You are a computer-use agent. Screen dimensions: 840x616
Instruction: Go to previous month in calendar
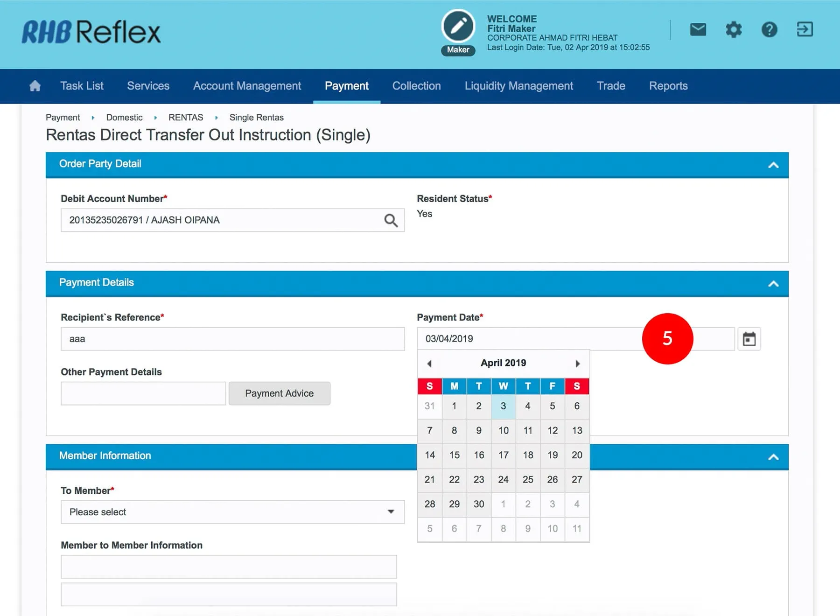pyautogui.click(x=429, y=364)
